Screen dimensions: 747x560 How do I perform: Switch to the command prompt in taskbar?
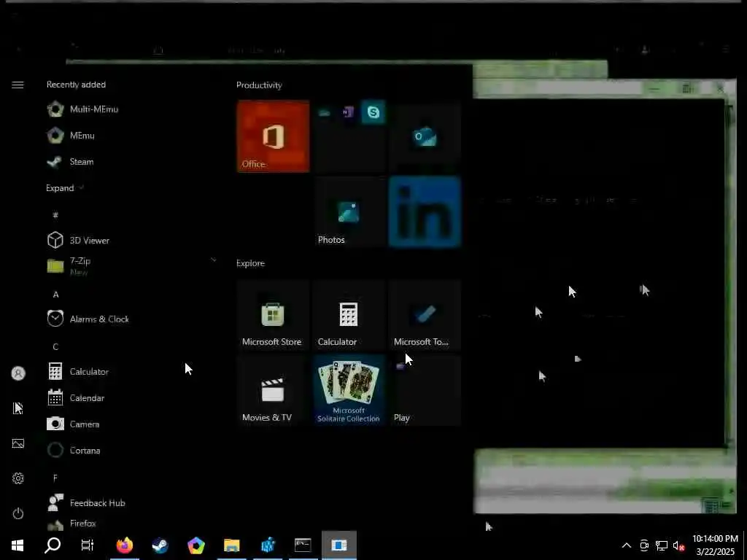coord(303,545)
